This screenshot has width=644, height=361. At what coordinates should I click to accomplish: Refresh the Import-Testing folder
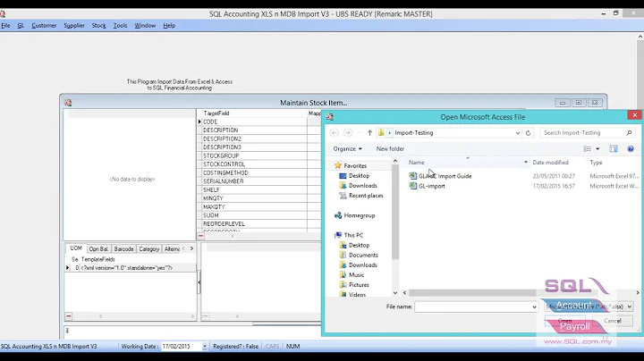[529, 133]
